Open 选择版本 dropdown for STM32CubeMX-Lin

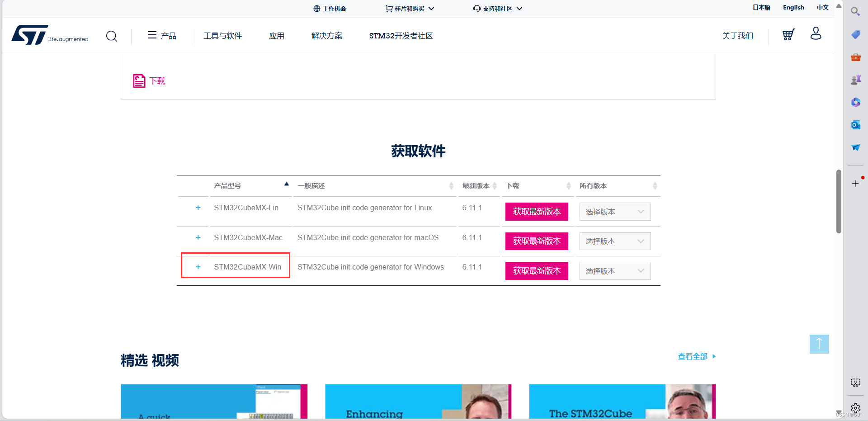tap(615, 212)
